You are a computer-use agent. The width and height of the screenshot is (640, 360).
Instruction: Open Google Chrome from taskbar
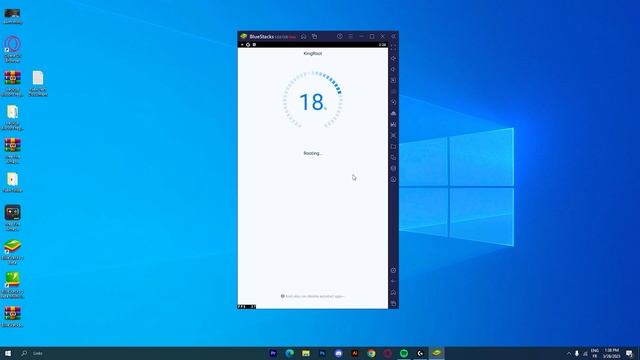[371, 353]
